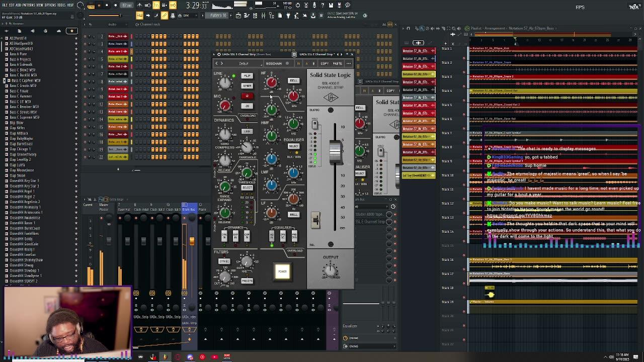Click the link chain tool icon

(164, 16)
